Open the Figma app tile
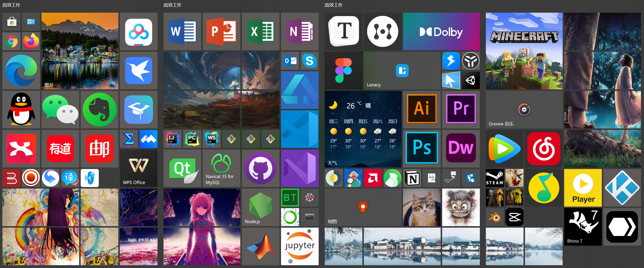This screenshot has height=268, width=644. click(343, 71)
